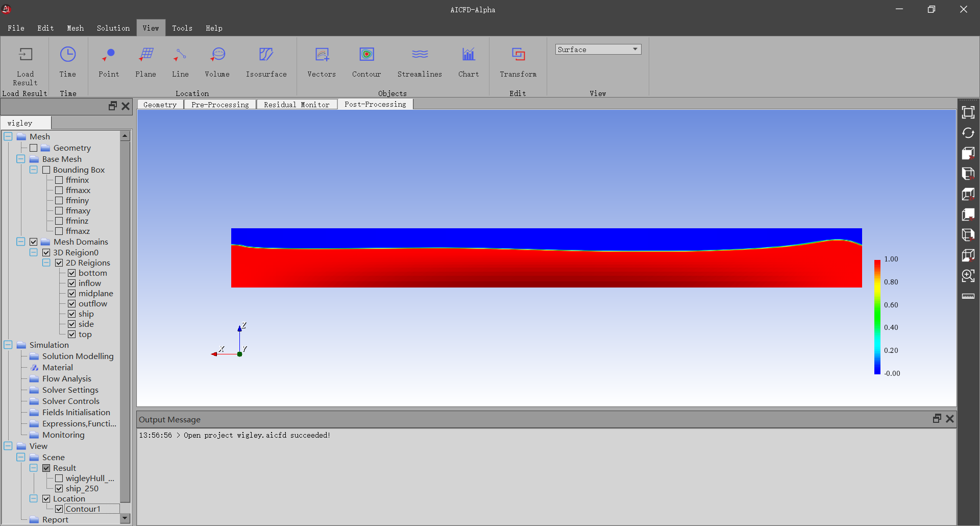
Task: Click the rotate view icon
Action: click(x=968, y=133)
